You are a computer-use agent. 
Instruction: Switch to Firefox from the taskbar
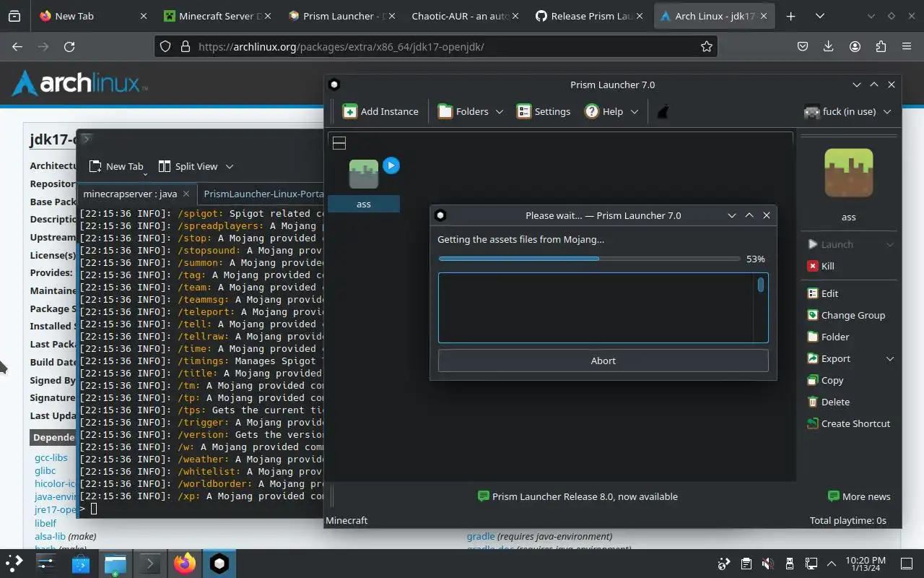pyautogui.click(x=185, y=564)
